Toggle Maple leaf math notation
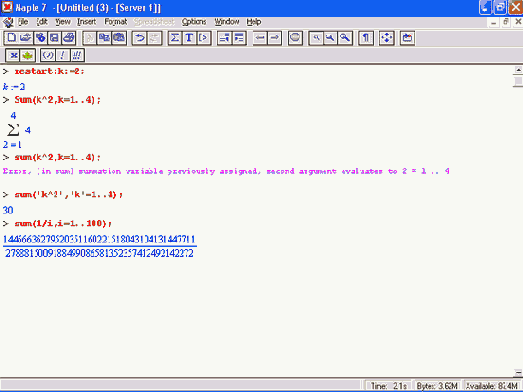This screenshot has width=523, height=392. (27, 55)
